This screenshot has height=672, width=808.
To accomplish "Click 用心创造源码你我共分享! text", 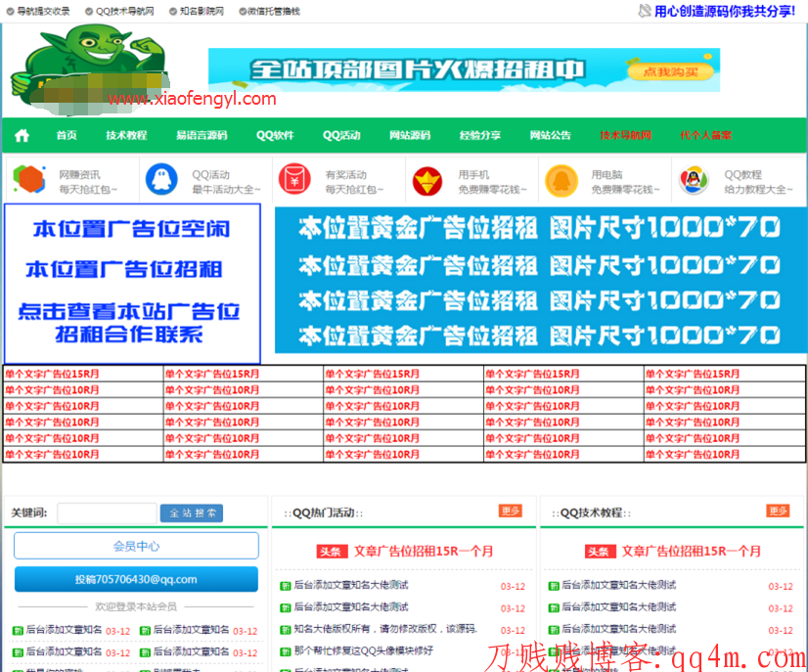I will click(x=725, y=12).
